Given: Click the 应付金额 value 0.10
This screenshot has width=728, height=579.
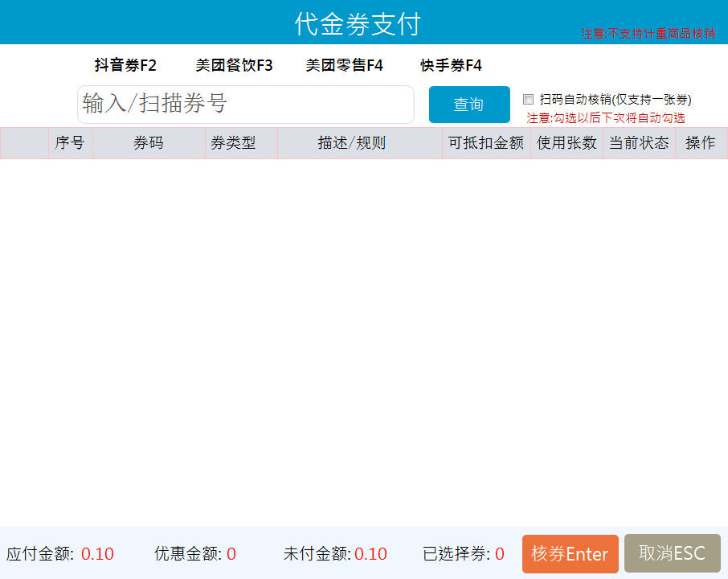Looking at the screenshot, I should (x=97, y=554).
